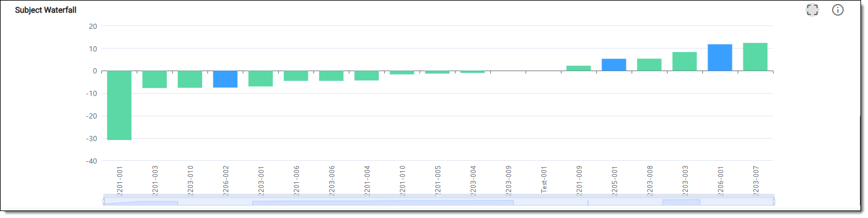Image resolution: width=868 pixels, height=218 pixels.
Task: Click the 2203-001 bar
Action: [261, 79]
